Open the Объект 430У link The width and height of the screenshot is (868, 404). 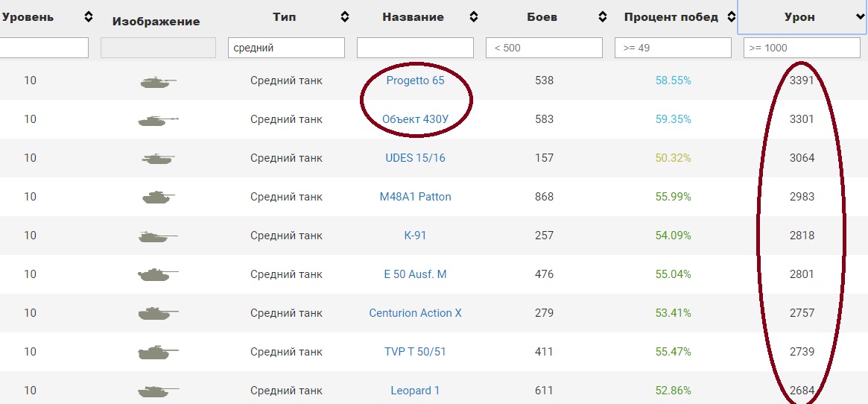pos(415,119)
